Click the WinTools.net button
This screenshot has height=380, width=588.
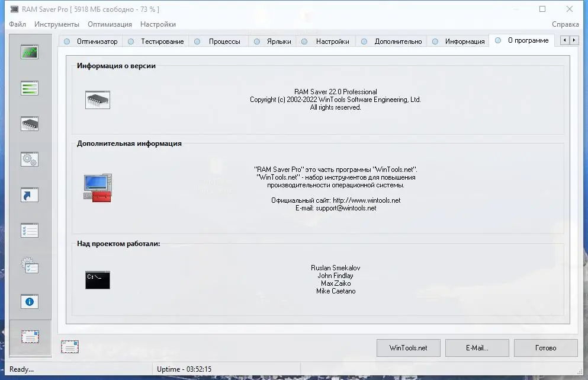coord(408,348)
